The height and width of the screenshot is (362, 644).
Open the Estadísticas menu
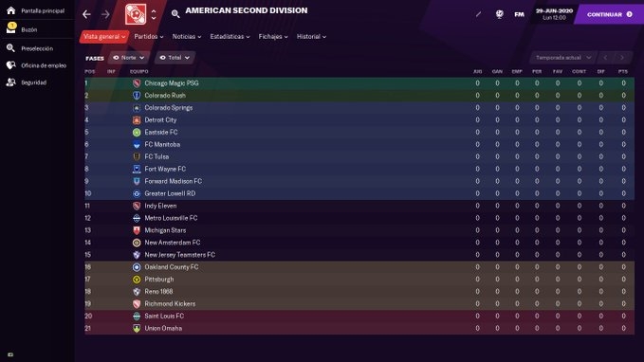pos(230,37)
